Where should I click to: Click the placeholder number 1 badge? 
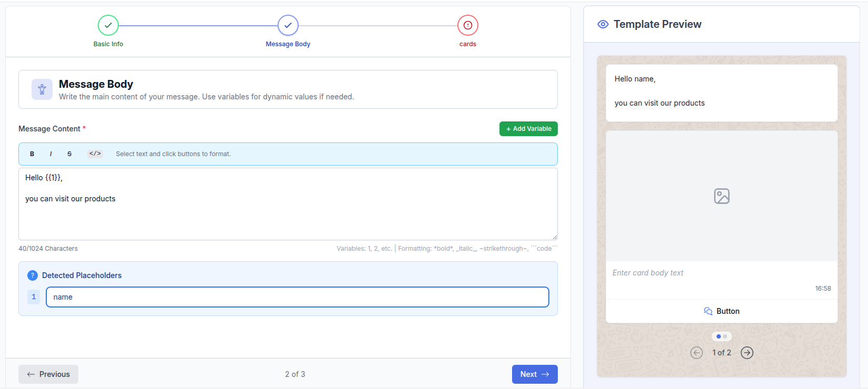click(x=34, y=297)
